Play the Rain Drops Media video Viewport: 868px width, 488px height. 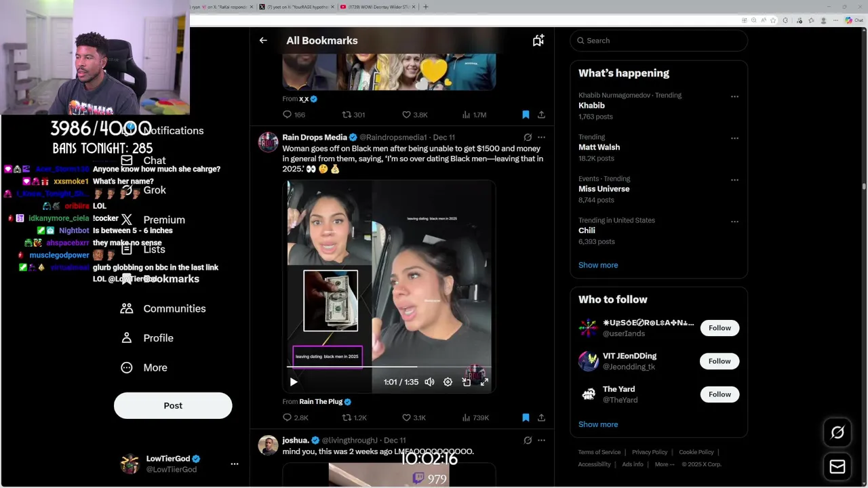(x=294, y=382)
